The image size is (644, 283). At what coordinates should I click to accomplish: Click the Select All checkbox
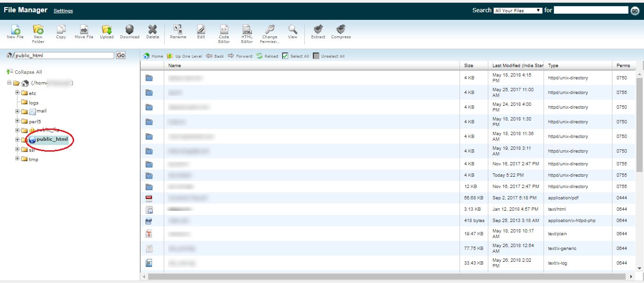coord(285,56)
